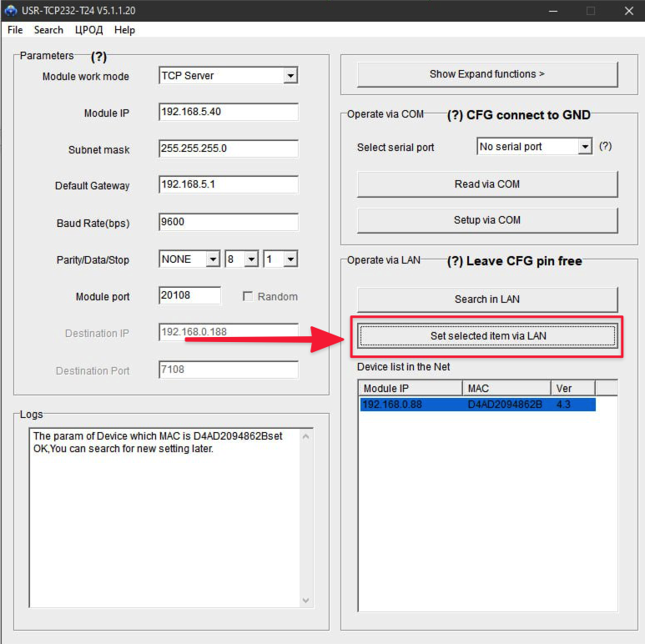
Task: Open the stop bits dropdown showing 1
Action: tap(290, 259)
